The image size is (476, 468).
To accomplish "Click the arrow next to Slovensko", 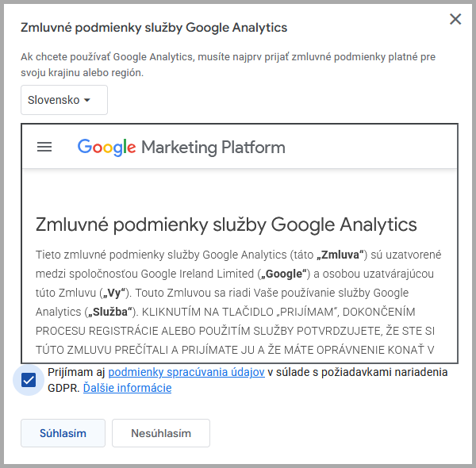I will point(87,100).
